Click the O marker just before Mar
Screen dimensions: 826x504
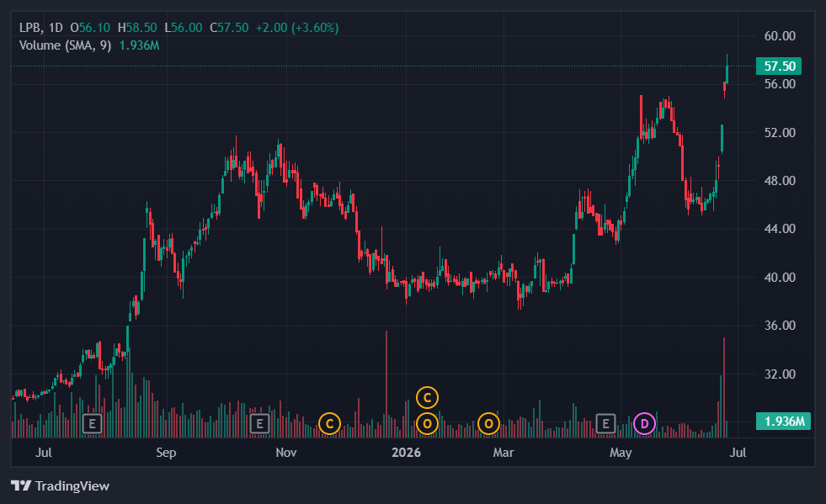pos(489,423)
